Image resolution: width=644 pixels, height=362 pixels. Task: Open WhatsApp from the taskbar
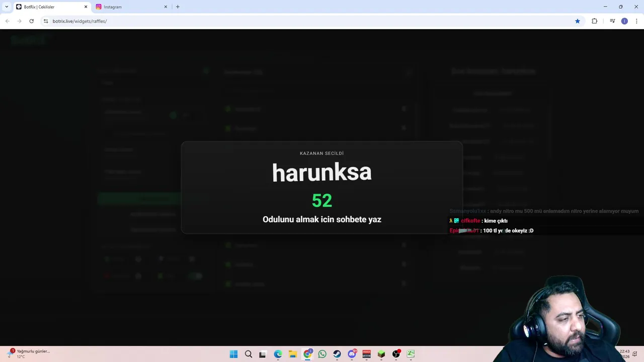coord(322,354)
